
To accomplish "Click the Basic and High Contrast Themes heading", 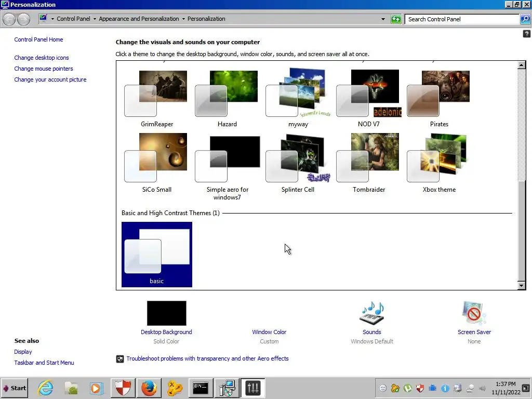I will pos(170,213).
